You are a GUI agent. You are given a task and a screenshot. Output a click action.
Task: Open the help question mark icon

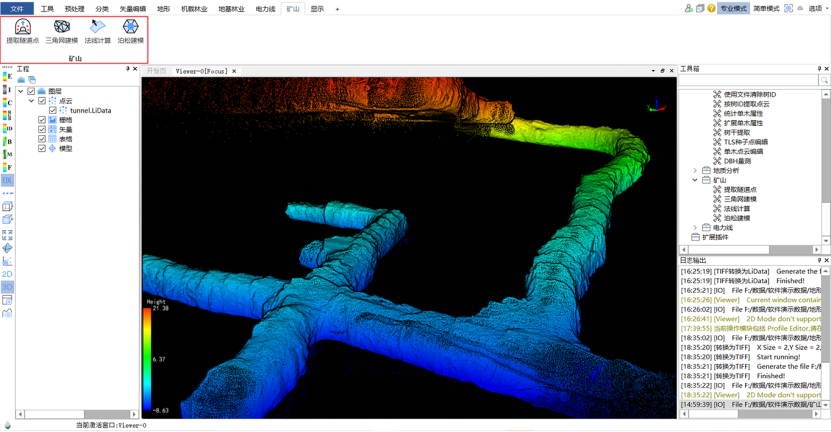pyautogui.click(x=711, y=8)
